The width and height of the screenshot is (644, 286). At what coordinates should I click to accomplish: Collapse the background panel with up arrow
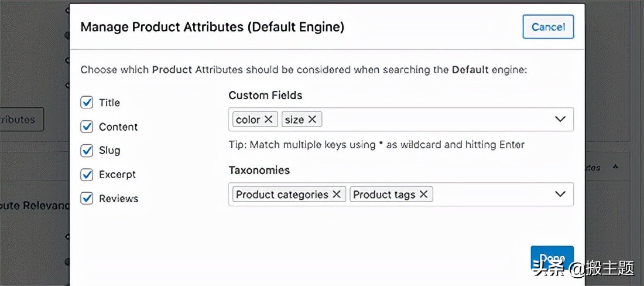pos(615,167)
